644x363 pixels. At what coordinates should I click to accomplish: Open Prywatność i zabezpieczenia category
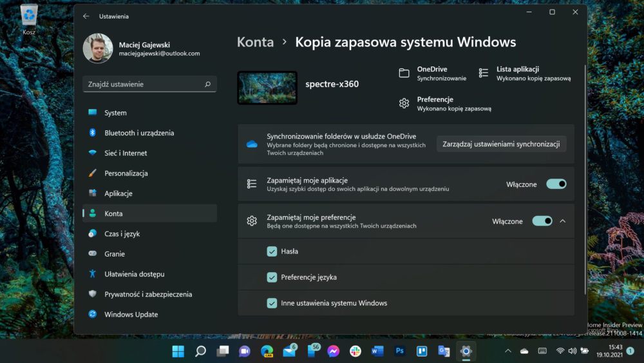point(149,294)
